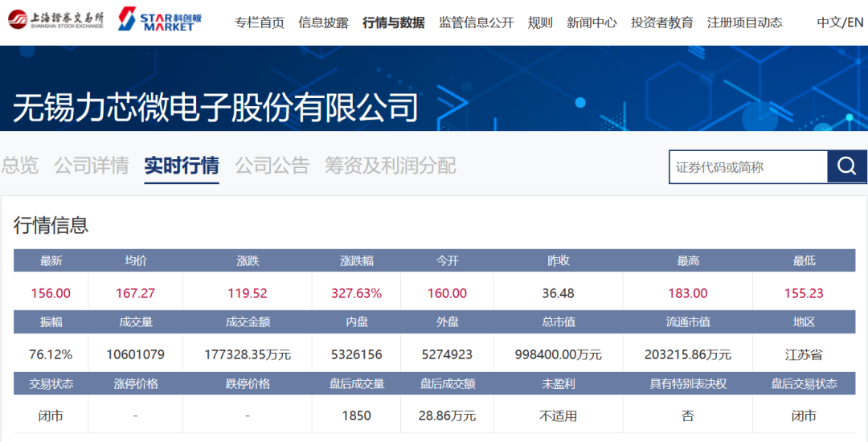The image size is (868, 442).
Task: Click the search magnifier icon button
Action: (847, 166)
